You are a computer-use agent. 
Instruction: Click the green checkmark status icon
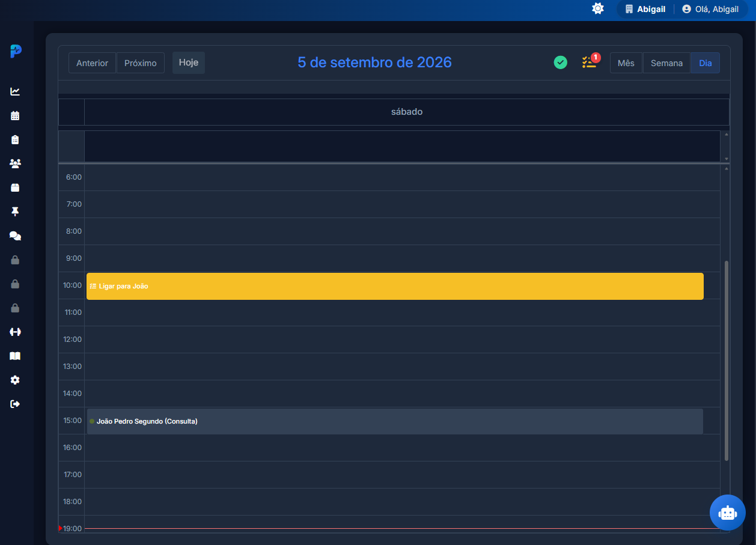561,62
